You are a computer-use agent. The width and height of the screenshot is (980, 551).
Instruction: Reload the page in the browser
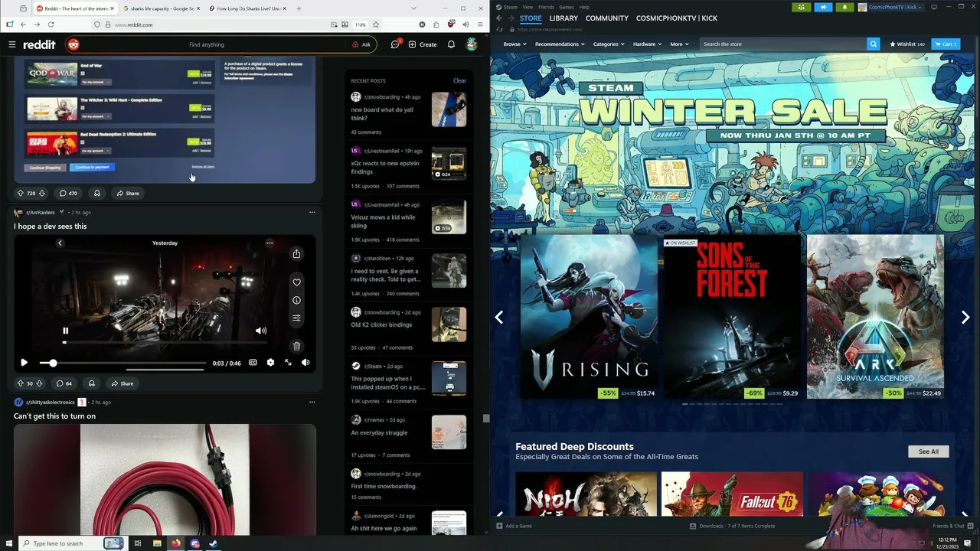[x=51, y=24]
